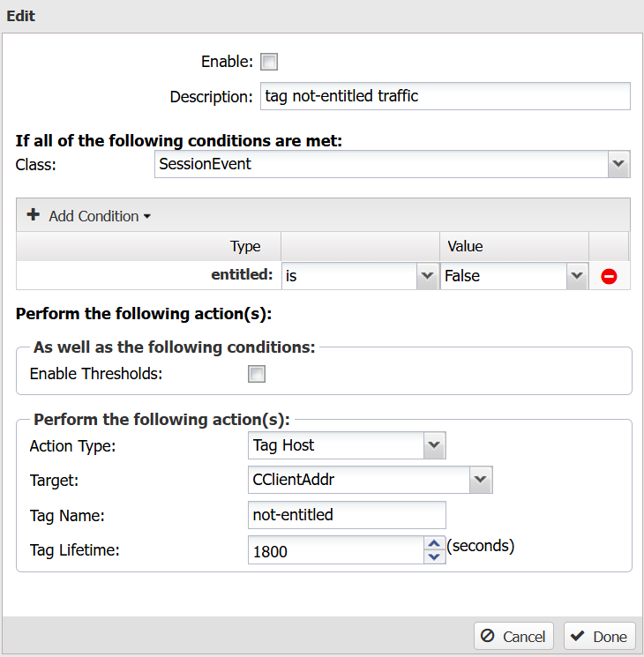Check the Enable Thresholds checkbox
The height and width of the screenshot is (657, 644).
(x=257, y=374)
